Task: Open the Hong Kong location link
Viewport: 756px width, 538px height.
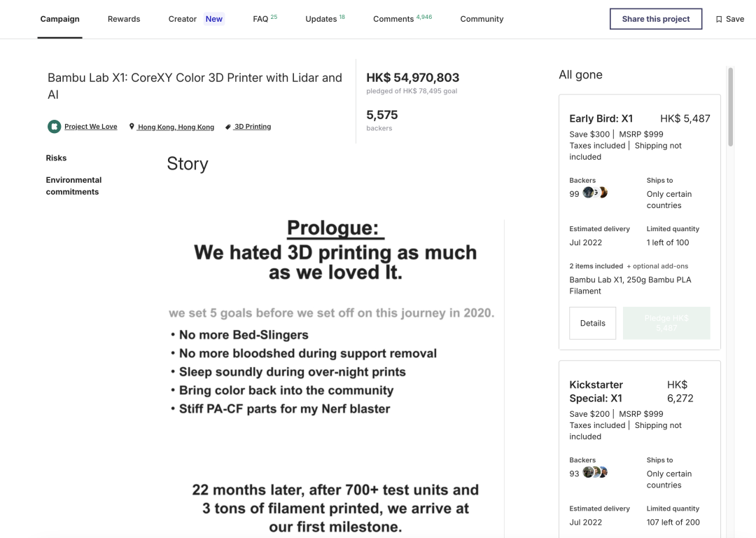Action: pyautogui.click(x=176, y=127)
